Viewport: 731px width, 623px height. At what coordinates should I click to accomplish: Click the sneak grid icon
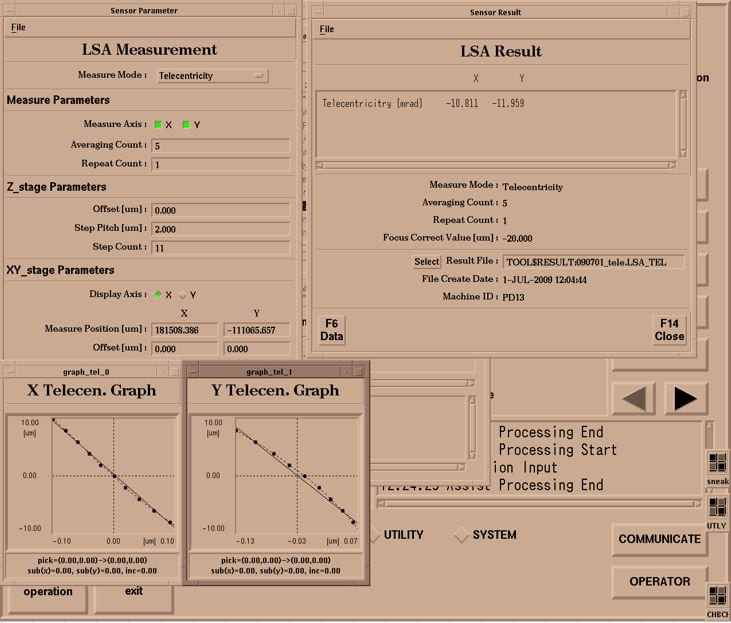click(717, 463)
